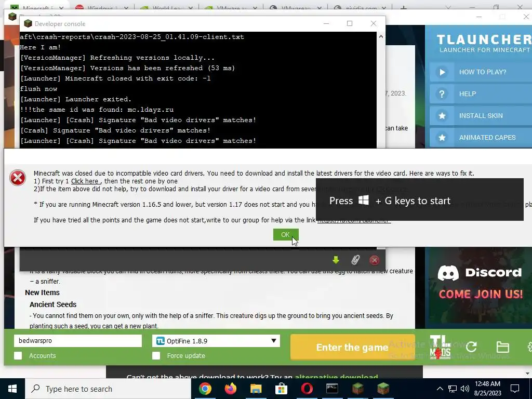Click the yellow Enter the game button
This screenshot has width=532, height=399.
(353, 347)
